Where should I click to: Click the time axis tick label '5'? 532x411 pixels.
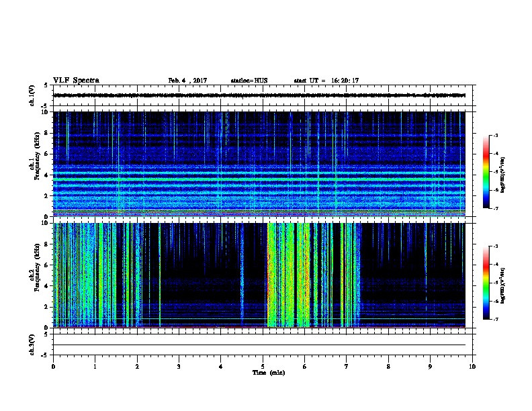263,366
